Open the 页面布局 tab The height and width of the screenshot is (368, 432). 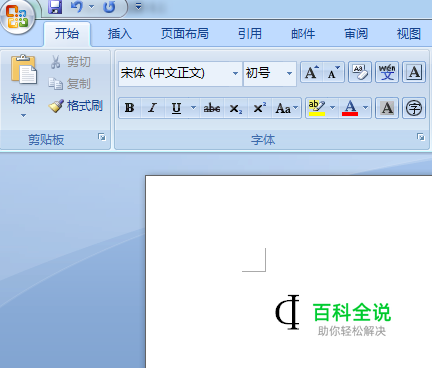[185, 34]
